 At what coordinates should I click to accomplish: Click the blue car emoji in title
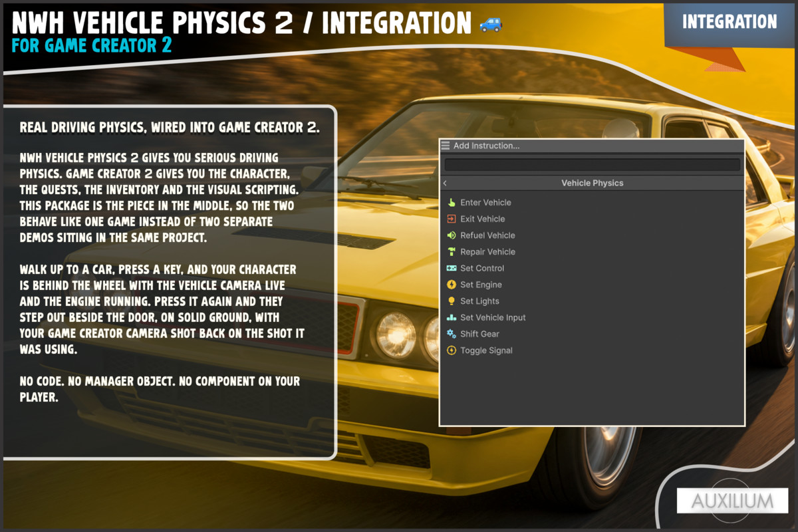[491, 24]
